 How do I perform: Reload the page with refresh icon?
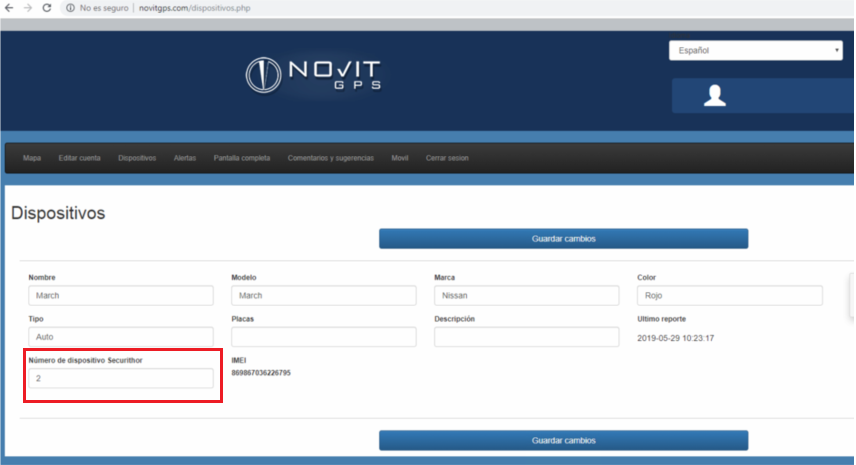(x=47, y=8)
